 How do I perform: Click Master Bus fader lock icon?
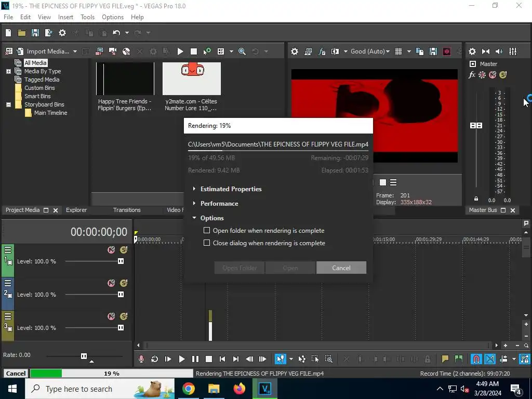tap(476, 199)
